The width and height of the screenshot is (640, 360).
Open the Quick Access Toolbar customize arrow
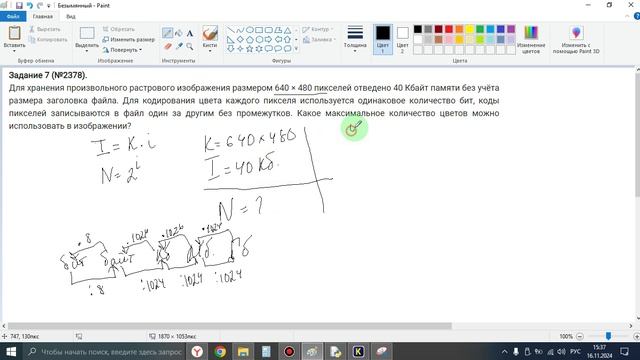[x=49, y=6]
